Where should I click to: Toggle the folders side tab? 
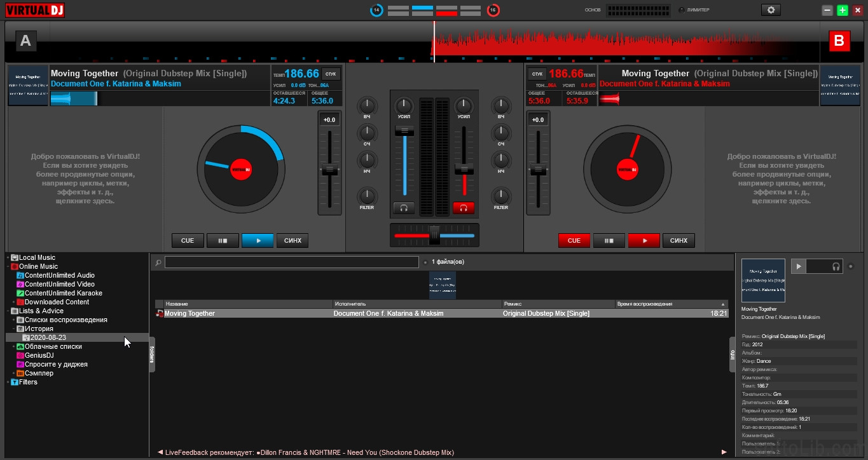[152, 354]
